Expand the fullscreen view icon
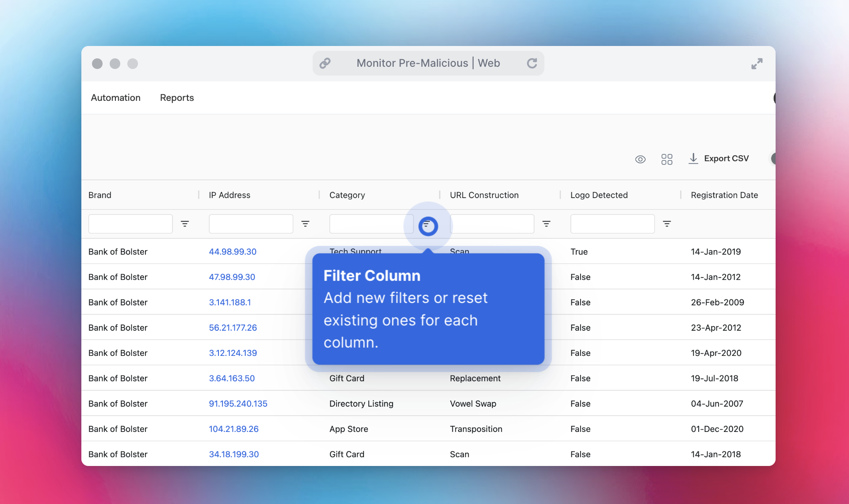 pos(757,64)
